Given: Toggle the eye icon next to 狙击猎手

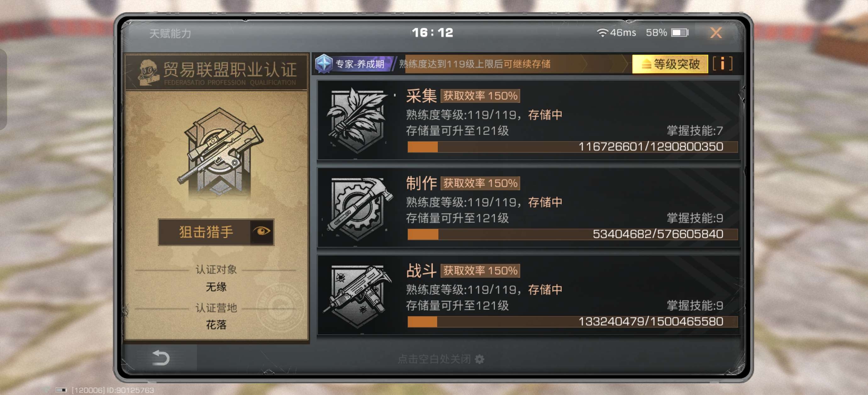Looking at the screenshot, I should click(261, 231).
